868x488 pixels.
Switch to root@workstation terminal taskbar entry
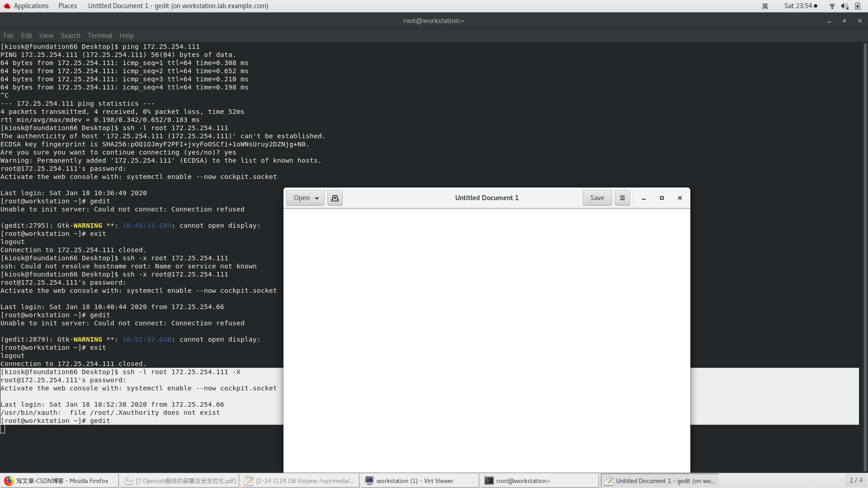[x=540, y=481]
